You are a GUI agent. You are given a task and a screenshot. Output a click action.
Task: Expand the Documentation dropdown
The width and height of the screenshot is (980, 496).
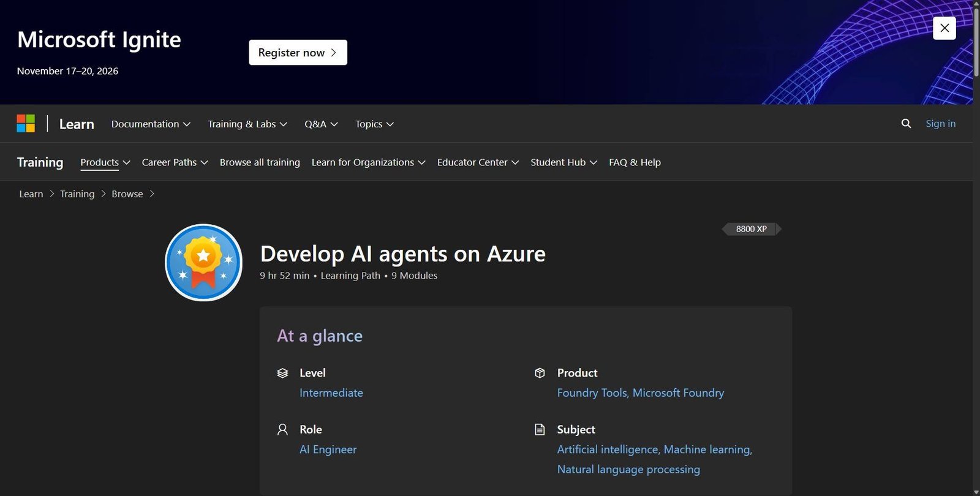point(151,124)
